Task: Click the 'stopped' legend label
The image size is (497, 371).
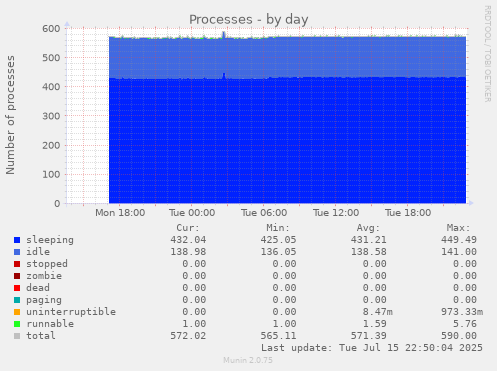Action: point(47,264)
